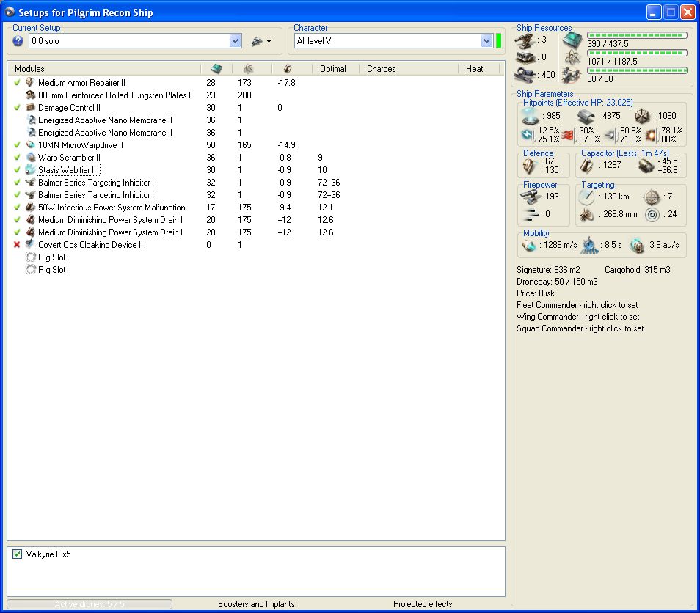Open the Active drones 5 / 5 tab
Image resolution: width=700 pixels, height=613 pixels.
90,604
